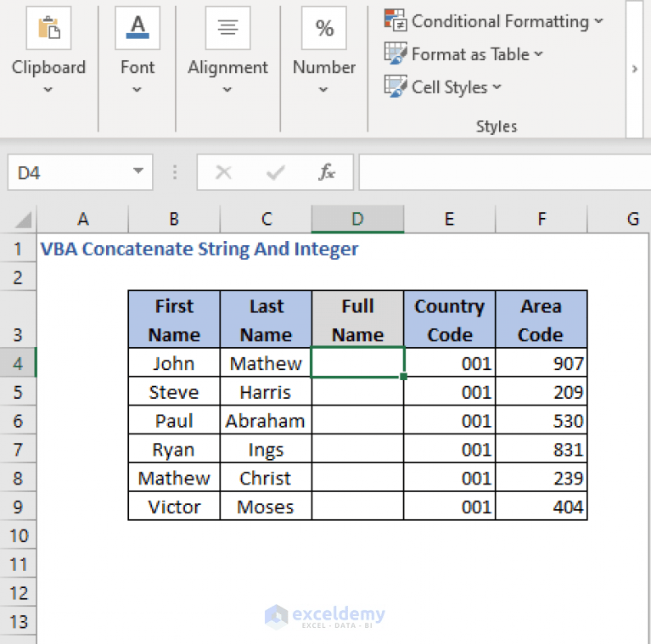Expand the Clipboard group chevron
The width and height of the screenshot is (651, 644).
click(48, 90)
